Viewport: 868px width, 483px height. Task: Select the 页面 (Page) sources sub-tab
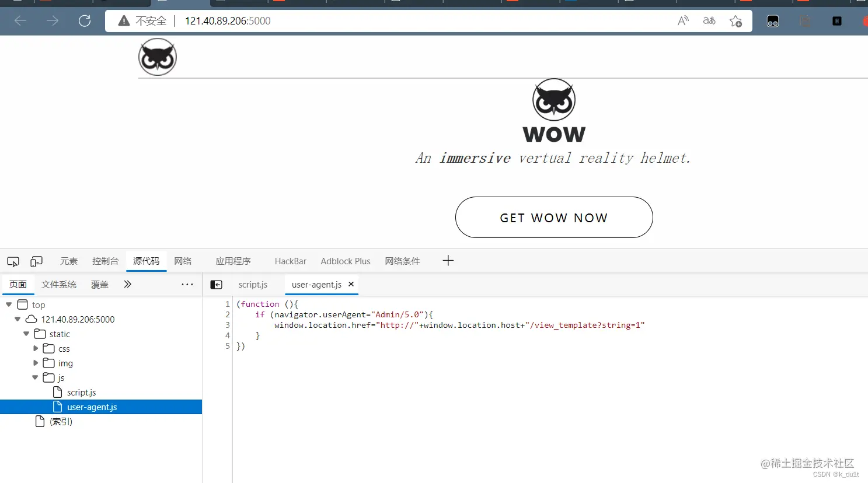point(18,285)
